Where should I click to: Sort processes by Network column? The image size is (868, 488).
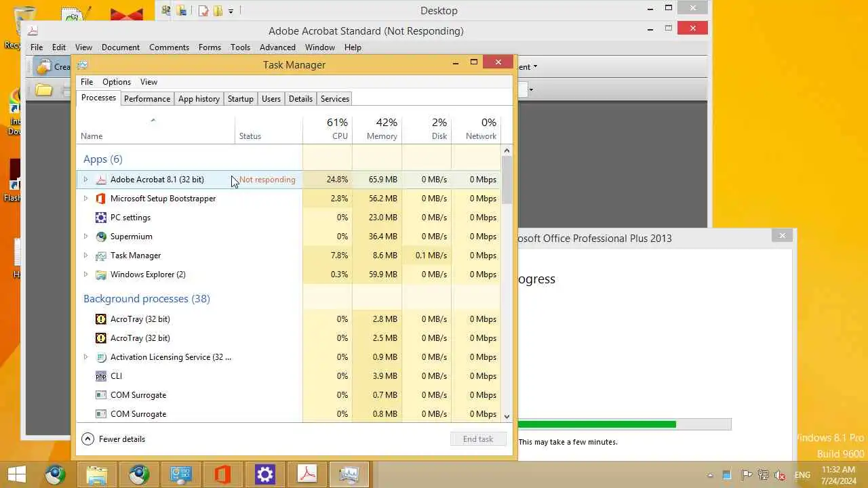click(476, 129)
